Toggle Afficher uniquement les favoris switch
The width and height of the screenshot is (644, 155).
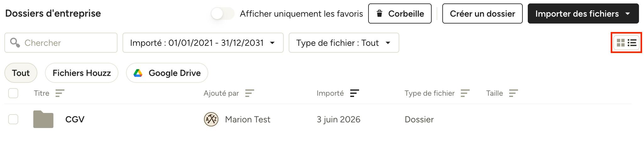pos(222,13)
